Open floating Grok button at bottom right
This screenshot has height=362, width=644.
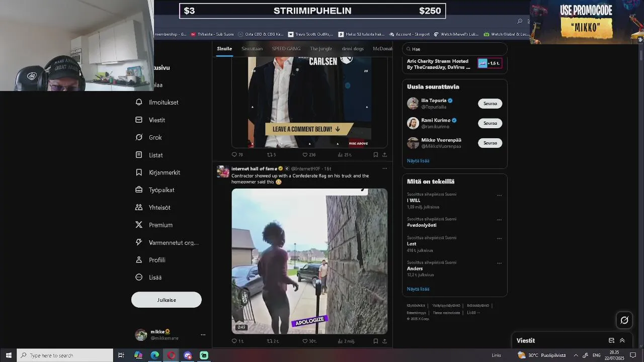click(624, 320)
